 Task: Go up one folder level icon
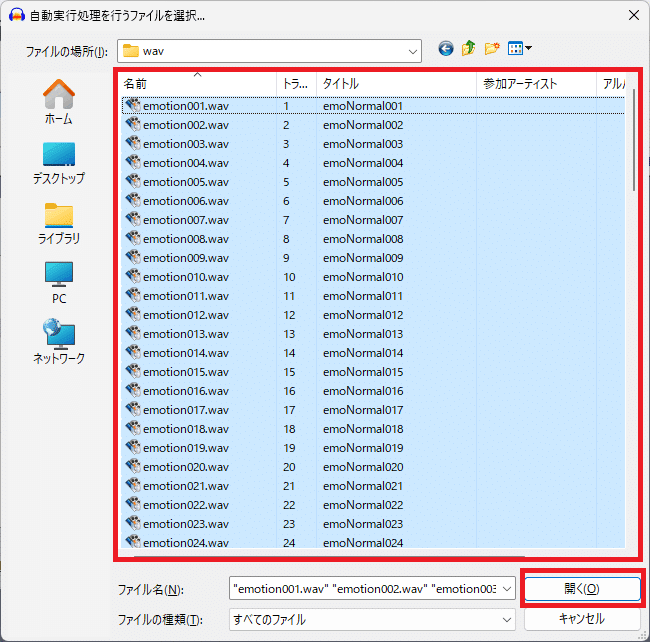tap(468, 48)
